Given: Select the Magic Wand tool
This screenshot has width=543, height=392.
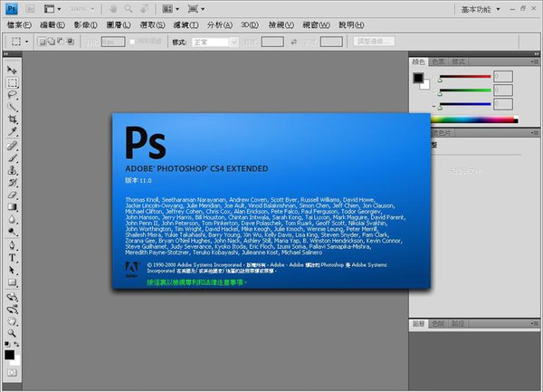Looking at the screenshot, I should 12,107.
